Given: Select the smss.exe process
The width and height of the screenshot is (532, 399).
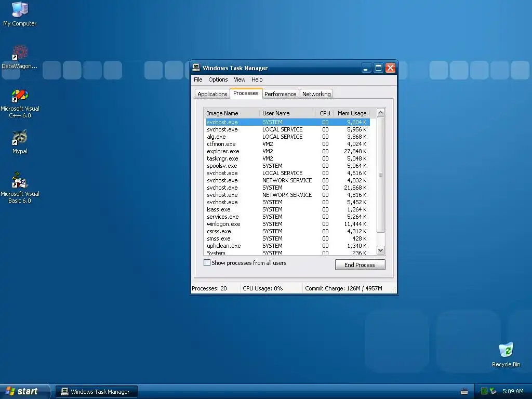Looking at the screenshot, I should coord(288,239).
